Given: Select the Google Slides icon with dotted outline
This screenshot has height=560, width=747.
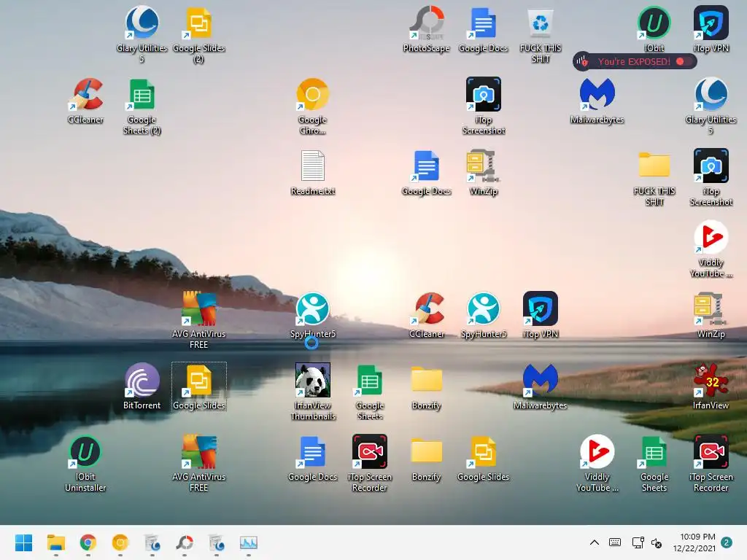Looking at the screenshot, I should [x=198, y=386].
